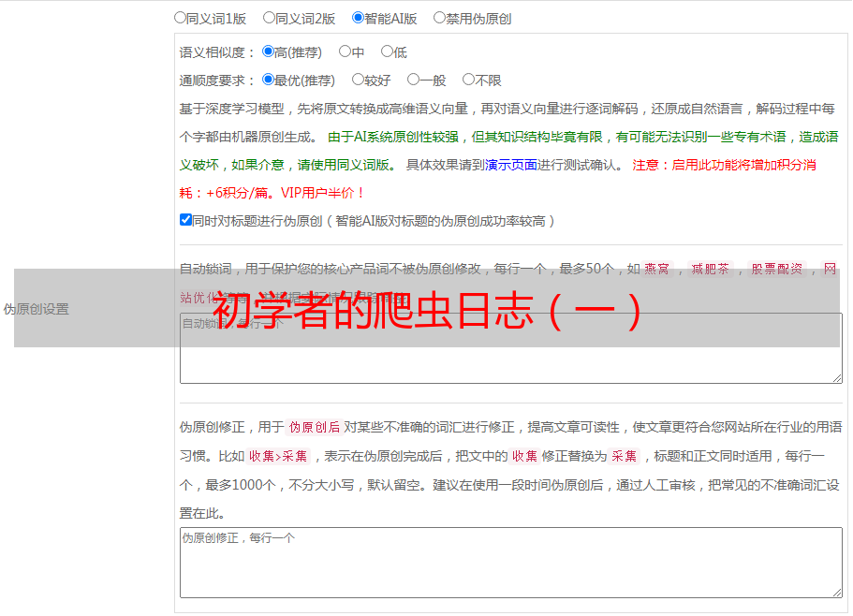Set 通顺度要求 to 较好
853x616 pixels.
358,80
